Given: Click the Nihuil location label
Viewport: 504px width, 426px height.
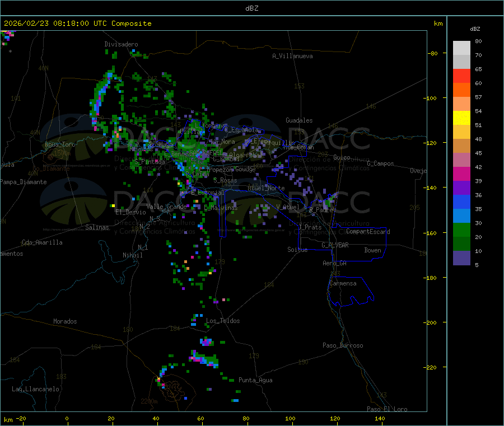Looking at the screenshot, I should pos(133,255).
